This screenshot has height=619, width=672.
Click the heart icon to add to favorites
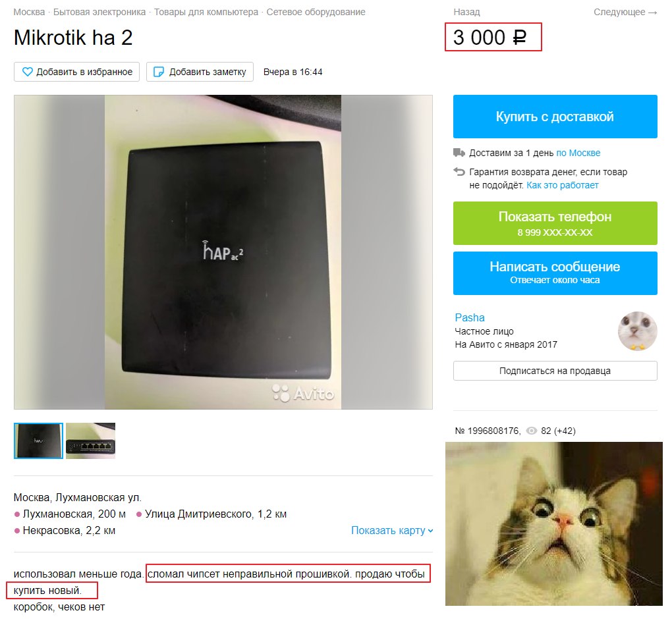[28, 72]
